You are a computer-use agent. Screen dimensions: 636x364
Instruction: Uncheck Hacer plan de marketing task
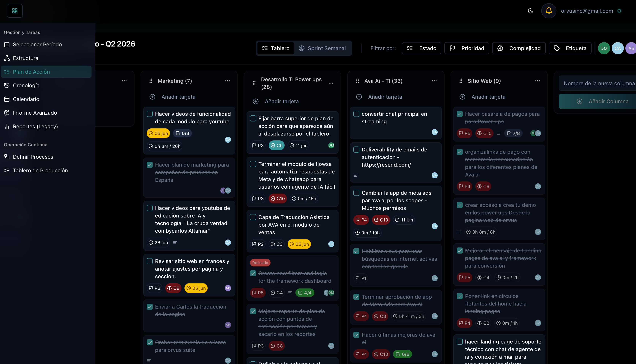pos(150,165)
